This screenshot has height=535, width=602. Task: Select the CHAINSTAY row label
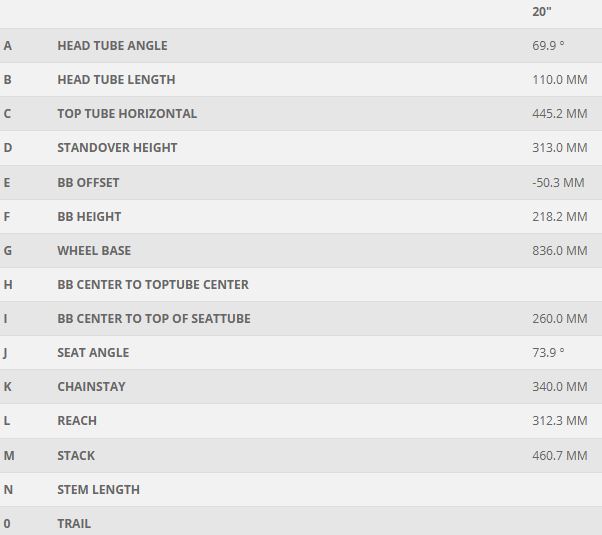pyautogui.click(x=91, y=387)
